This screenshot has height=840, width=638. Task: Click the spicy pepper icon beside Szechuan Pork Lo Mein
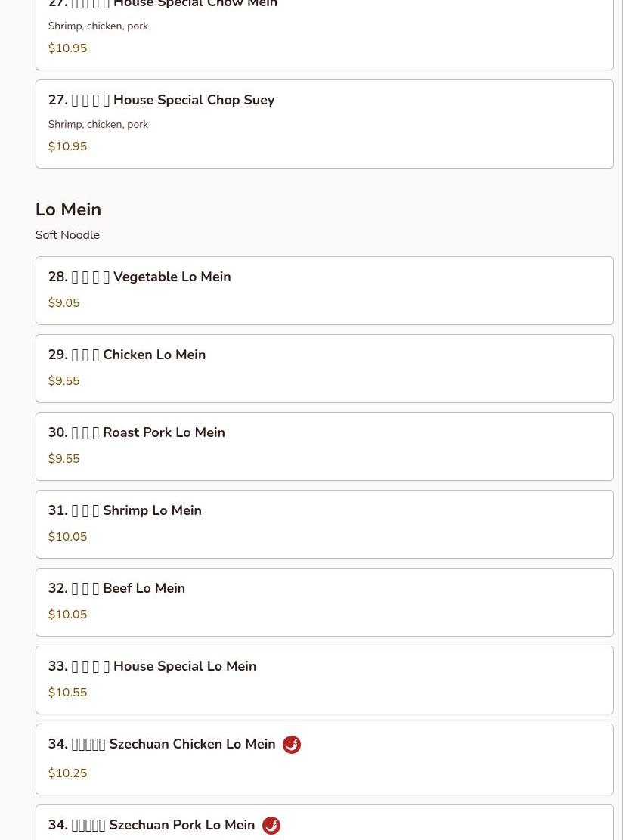coord(271,826)
